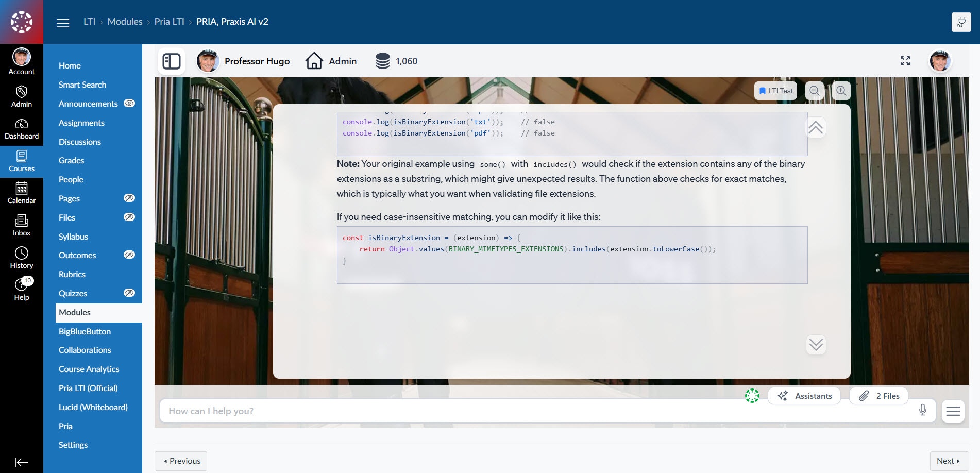The image size is (980, 473).
Task: Toggle the Pria sidebar panel icon
Action: click(172, 61)
